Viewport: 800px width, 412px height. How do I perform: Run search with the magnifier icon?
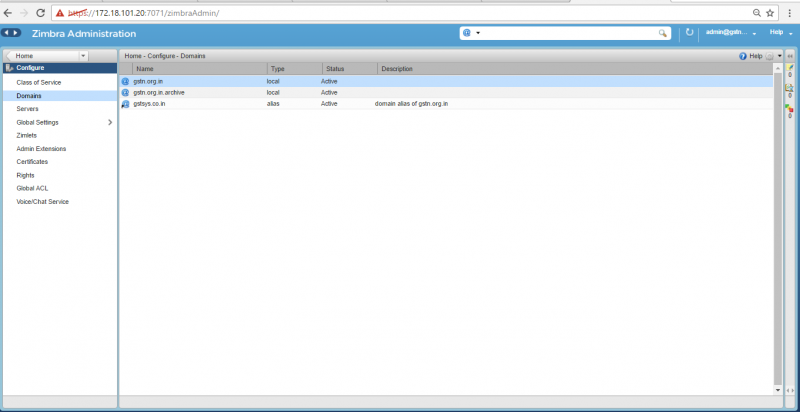pos(663,33)
